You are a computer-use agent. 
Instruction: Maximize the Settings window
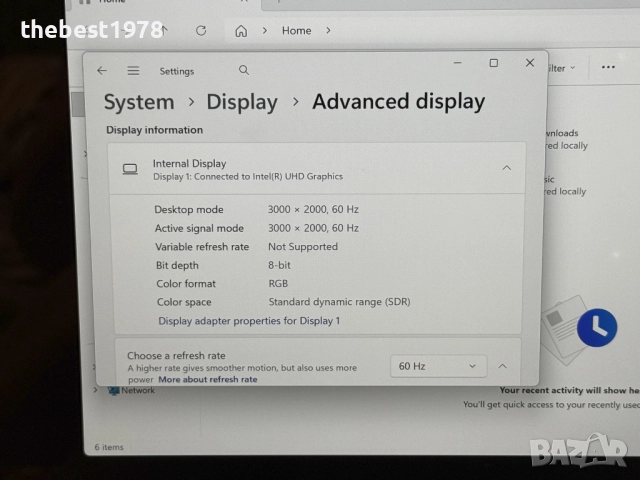(x=493, y=63)
